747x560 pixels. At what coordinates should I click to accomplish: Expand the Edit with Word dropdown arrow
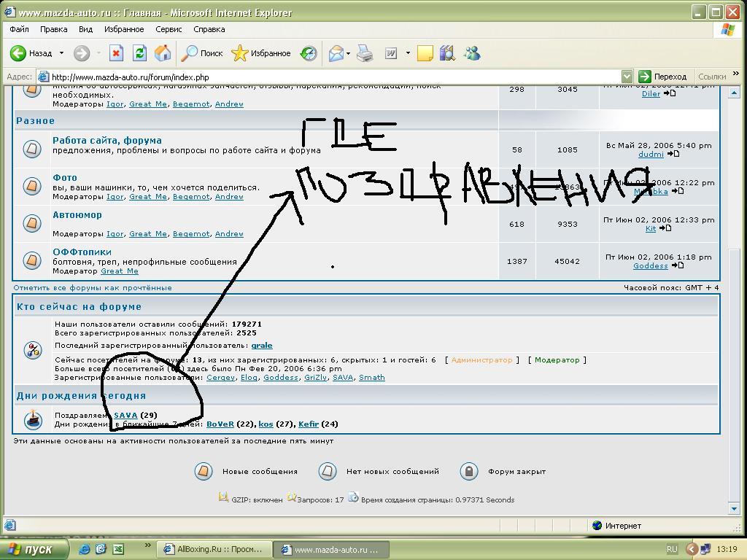408,53
